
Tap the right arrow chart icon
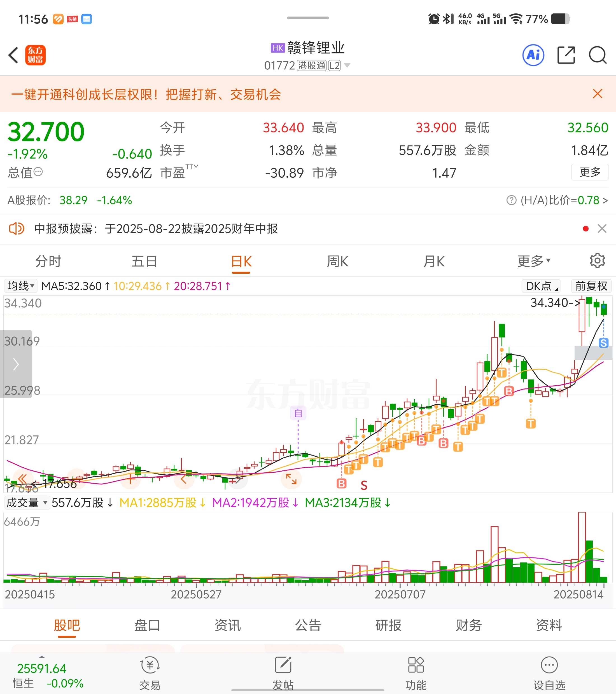(237, 479)
